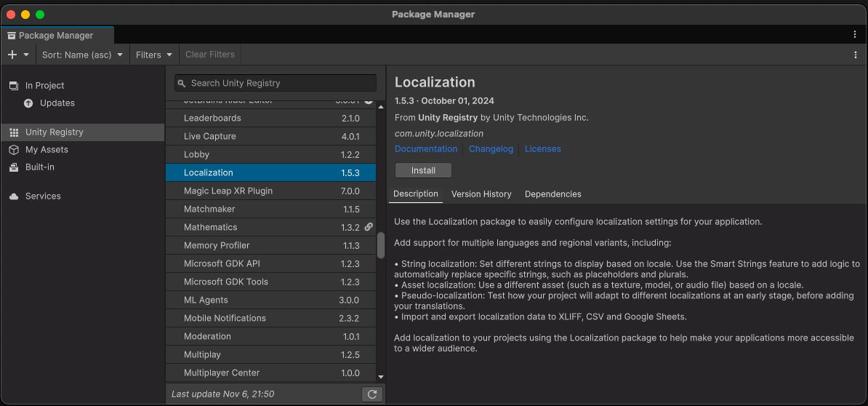868x406 pixels.
Task: Select the Magic Leap XR Plugin package
Action: [x=270, y=191]
